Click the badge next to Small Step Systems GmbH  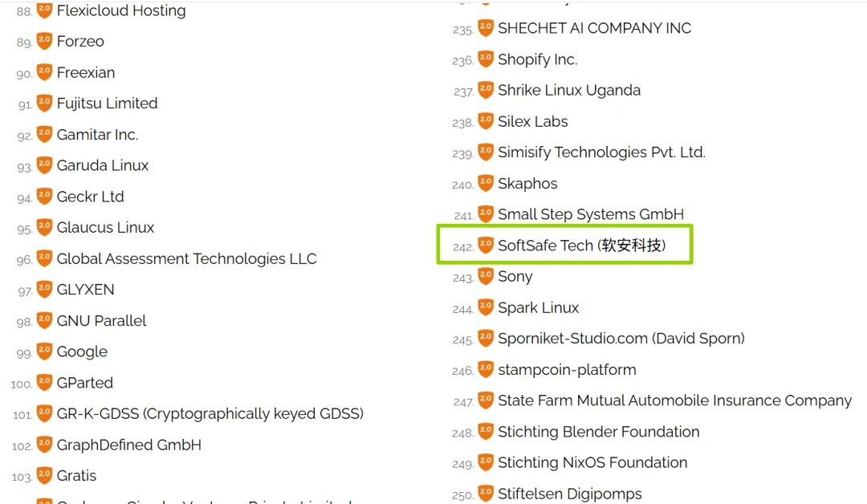(x=486, y=213)
